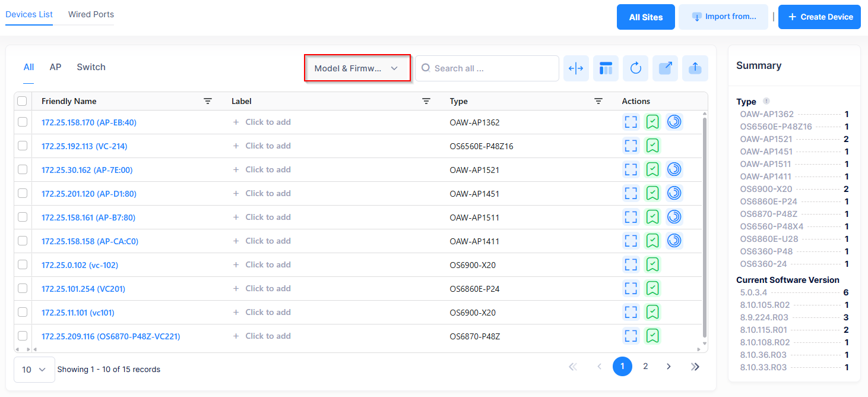
Task: Click the Type column filter icon
Action: click(x=598, y=102)
